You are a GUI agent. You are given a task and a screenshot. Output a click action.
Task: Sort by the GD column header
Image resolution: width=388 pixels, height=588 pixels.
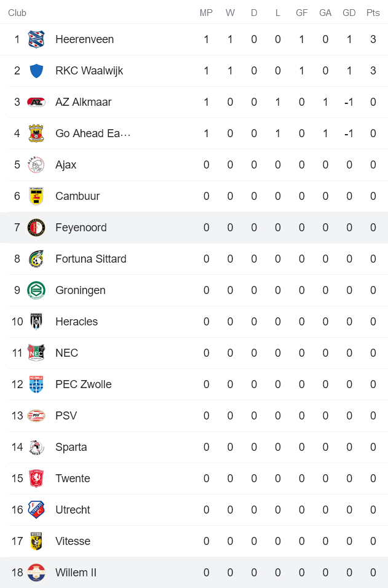pos(349,12)
